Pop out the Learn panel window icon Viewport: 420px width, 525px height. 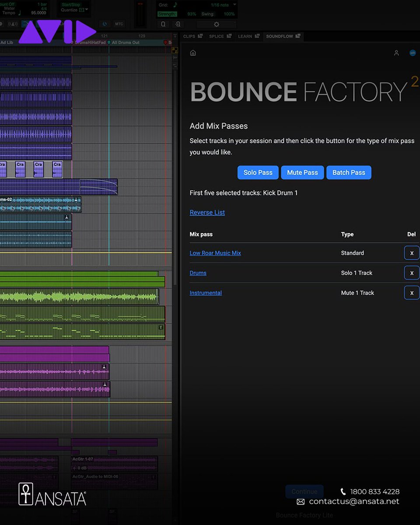(x=258, y=36)
